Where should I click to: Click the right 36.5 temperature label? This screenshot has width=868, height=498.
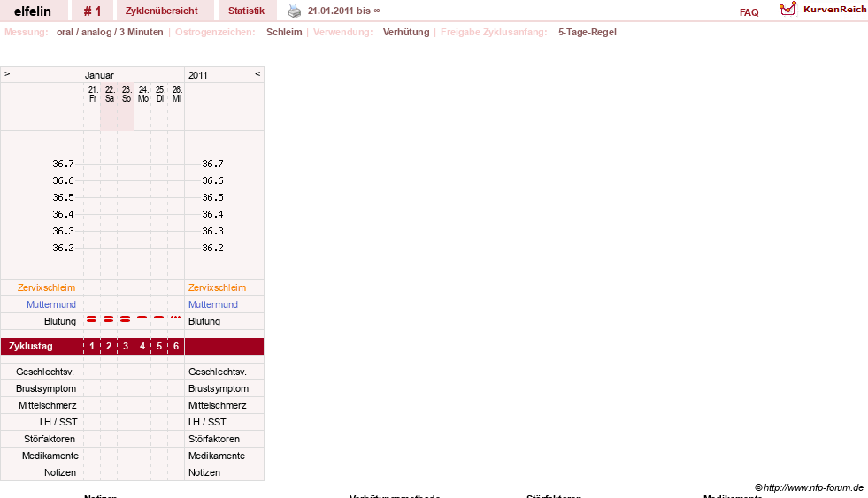click(212, 197)
